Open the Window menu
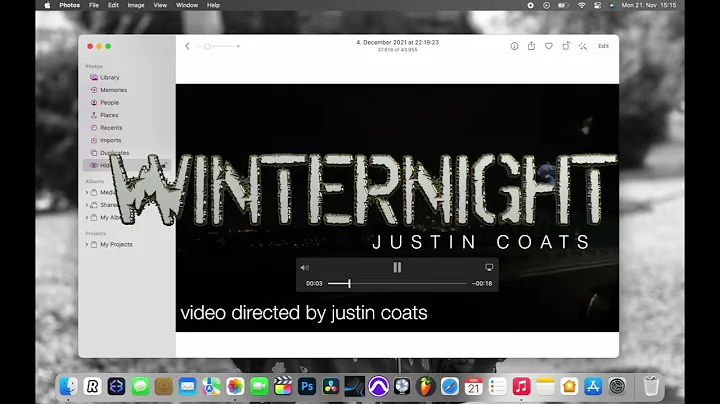Screen dimensions: 720x404 coord(187,6)
